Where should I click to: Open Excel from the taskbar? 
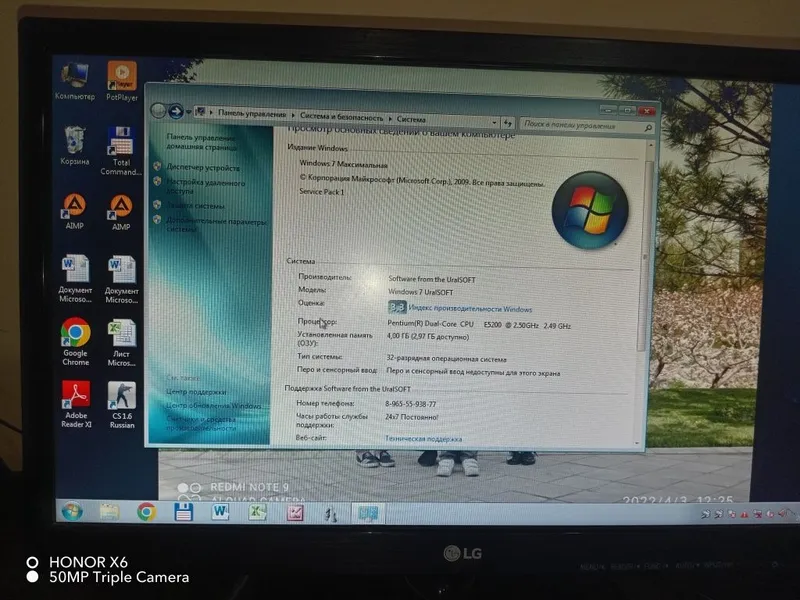coord(258,512)
